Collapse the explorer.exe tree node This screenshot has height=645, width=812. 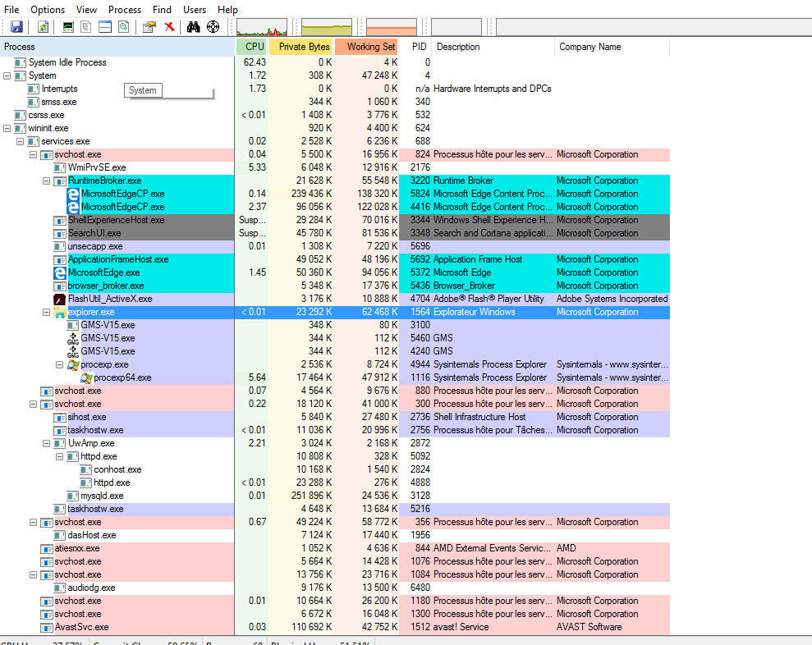coord(46,312)
